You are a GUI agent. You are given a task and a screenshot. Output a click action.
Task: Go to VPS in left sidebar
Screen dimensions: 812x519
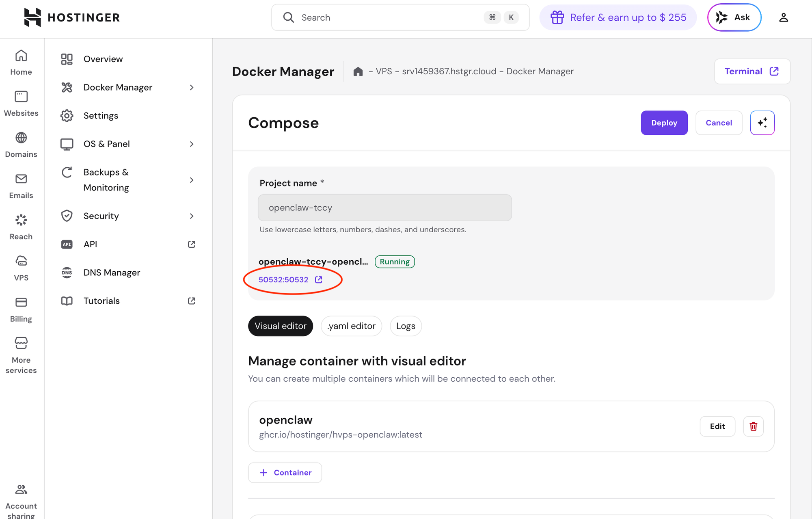(x=21, y=268)
